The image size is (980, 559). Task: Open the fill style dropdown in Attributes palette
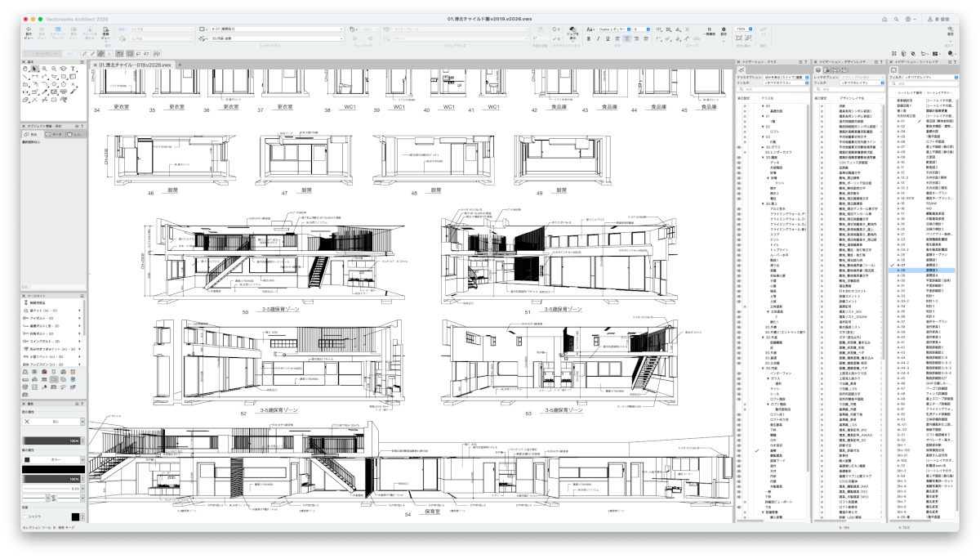[x=53, y=422]
